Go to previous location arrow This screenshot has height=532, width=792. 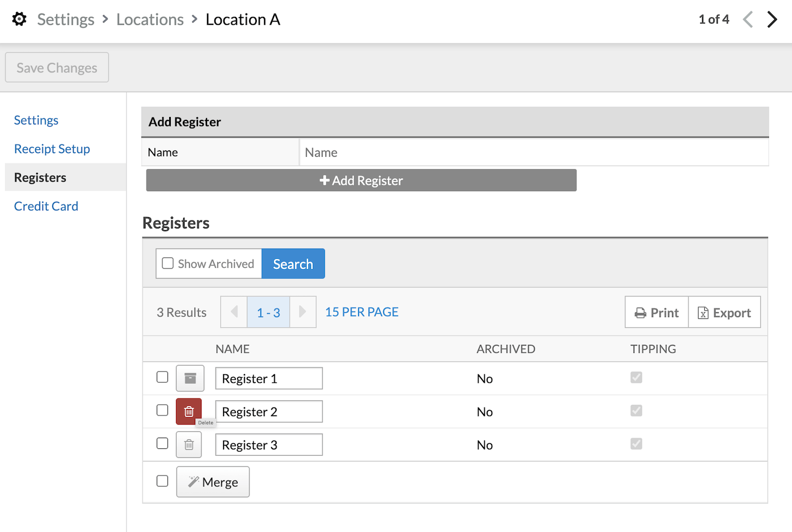(x=748, y=19)
